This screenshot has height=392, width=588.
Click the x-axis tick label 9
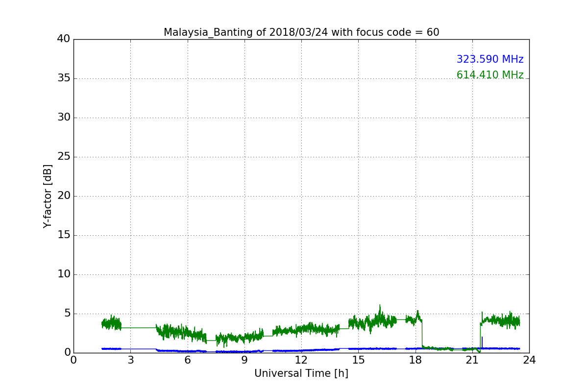click(245, 360)
